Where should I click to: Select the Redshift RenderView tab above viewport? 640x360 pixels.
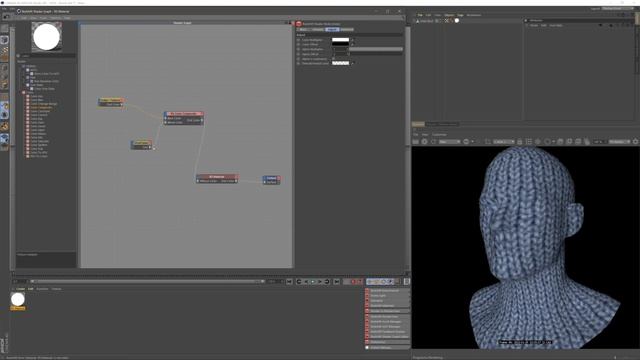(x=442, y=124)
